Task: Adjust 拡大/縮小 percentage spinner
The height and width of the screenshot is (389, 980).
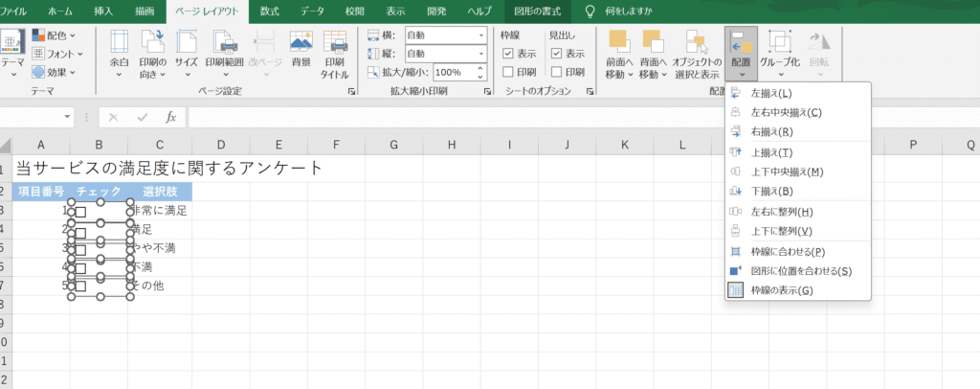Action: tap(483, 72)
